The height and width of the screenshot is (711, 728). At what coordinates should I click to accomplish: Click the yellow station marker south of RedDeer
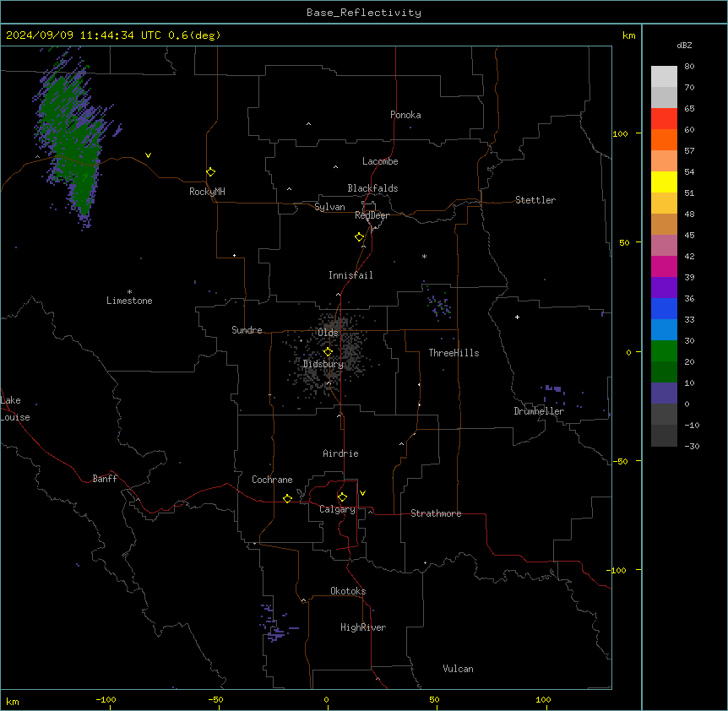pos(360,237)
